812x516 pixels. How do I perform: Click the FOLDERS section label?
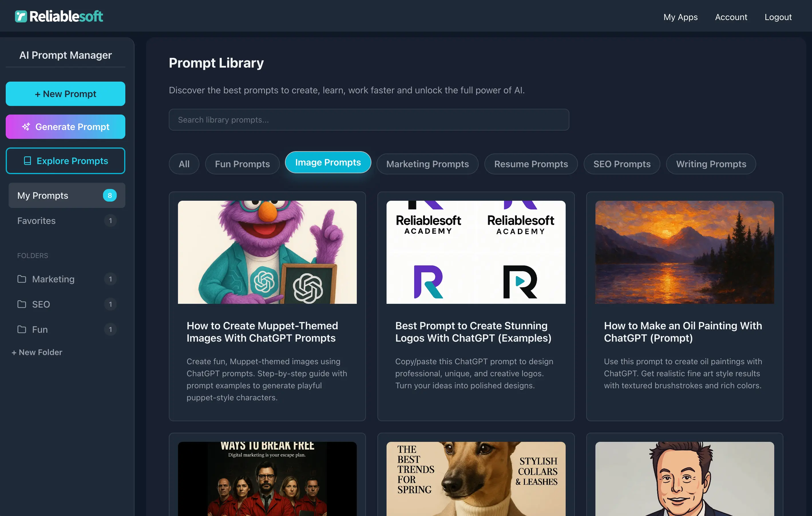pyautogui.click(x=33, y=256)
